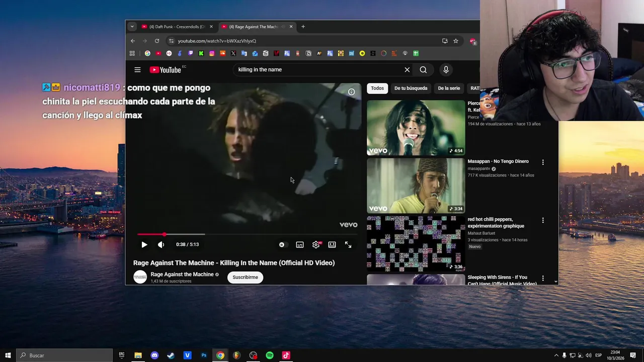Image resolution: width=644 pixels, height=362 pixels.
Task: Reload the current page
Action: click(157, 41)
